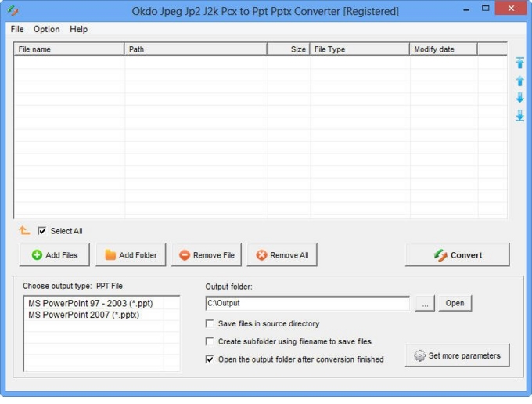532x404 pixels.
Task: Click the move up arrow icon
Action: pyautogui.click(x=519, y=81)
